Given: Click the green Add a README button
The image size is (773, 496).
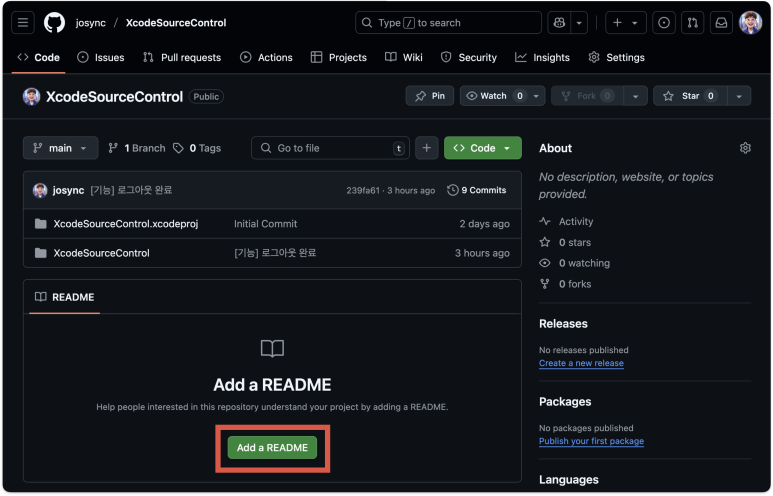Looking at the screenshot, I should tap(272, 448).
